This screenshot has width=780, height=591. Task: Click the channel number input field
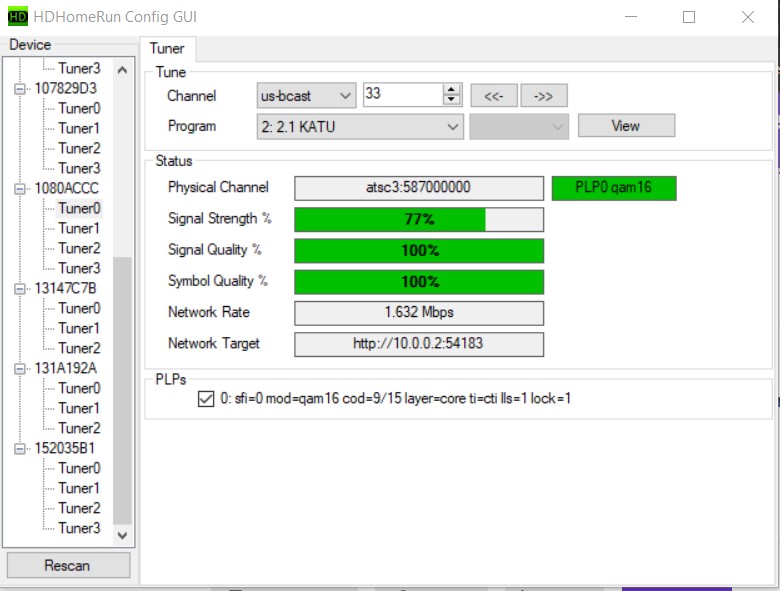401,95
